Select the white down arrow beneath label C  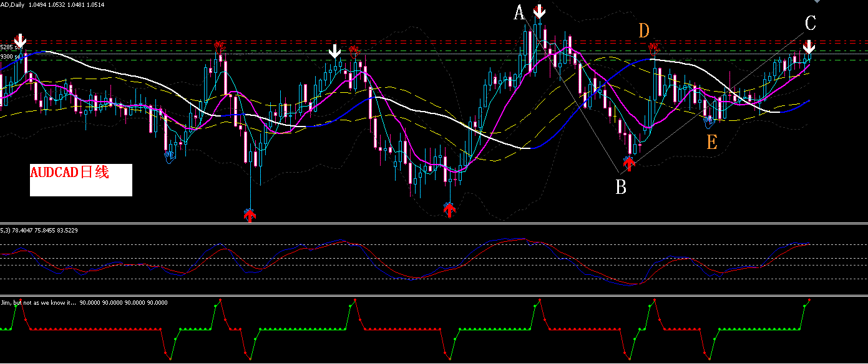tap(809, 47)
